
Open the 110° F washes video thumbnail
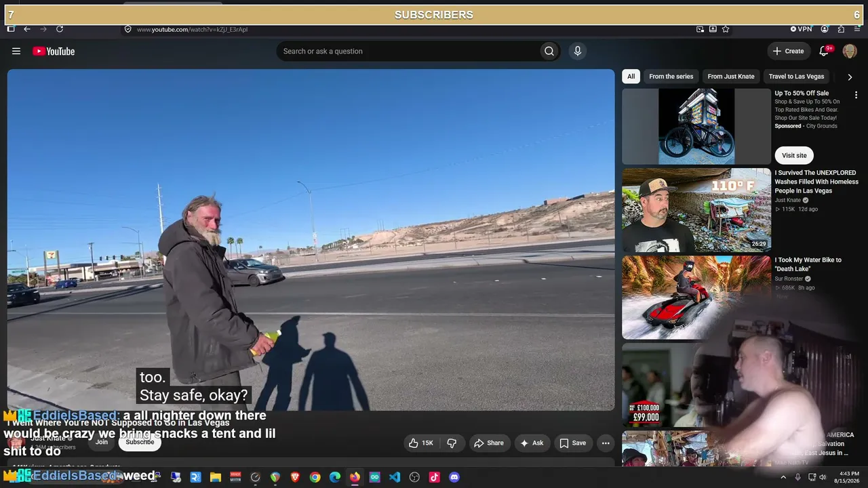696,210
